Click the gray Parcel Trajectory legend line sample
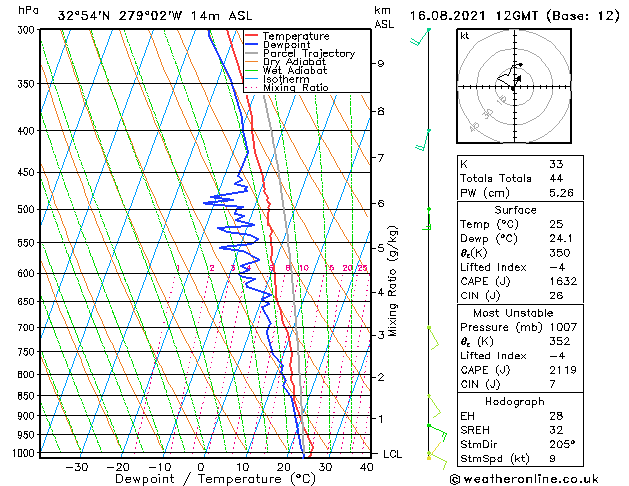The height and width of the screenshot is (486, 629). click(x=251, y=53)
